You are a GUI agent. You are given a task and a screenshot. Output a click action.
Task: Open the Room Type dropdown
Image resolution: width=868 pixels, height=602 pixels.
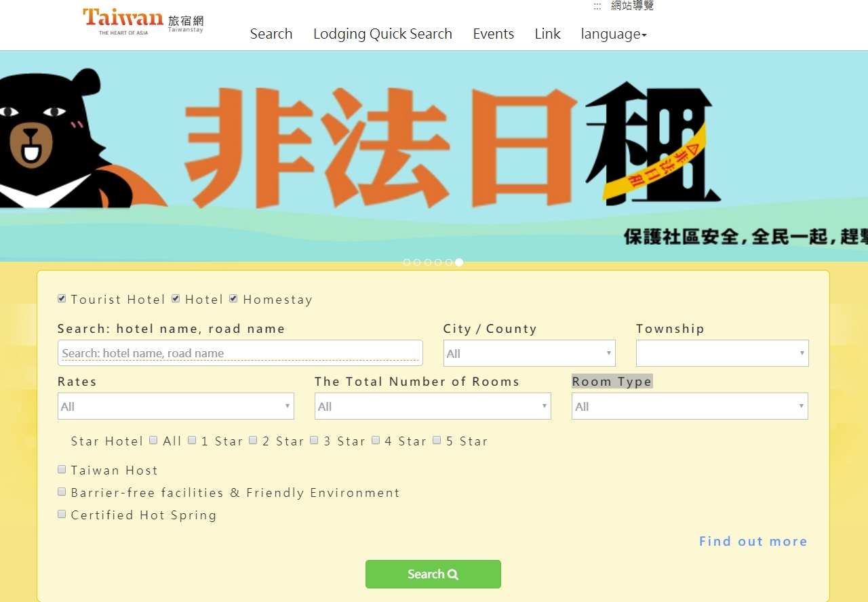pos(690,406)
